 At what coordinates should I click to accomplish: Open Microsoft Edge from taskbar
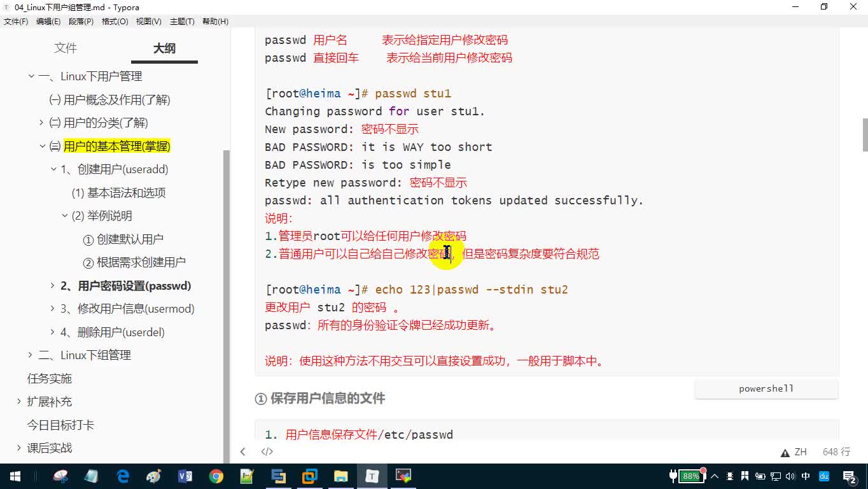pyautogui.click(x=123, y=476)
